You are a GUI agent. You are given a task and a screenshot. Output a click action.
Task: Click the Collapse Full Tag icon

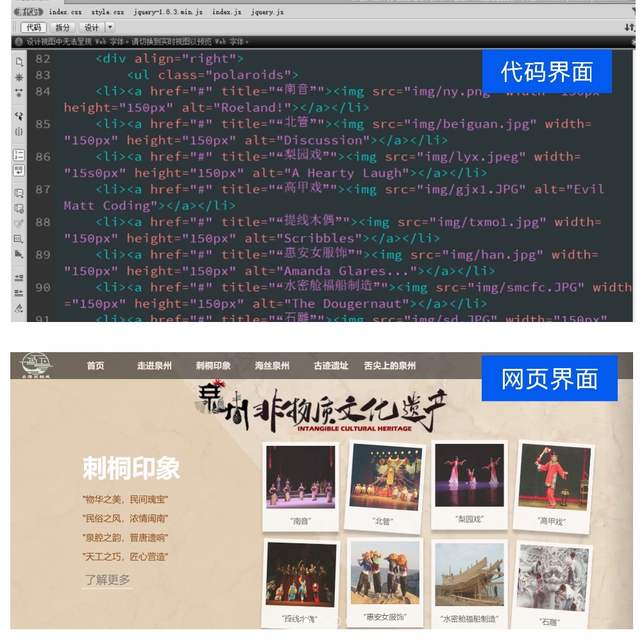pyautogui.click(x=19, y=77)
